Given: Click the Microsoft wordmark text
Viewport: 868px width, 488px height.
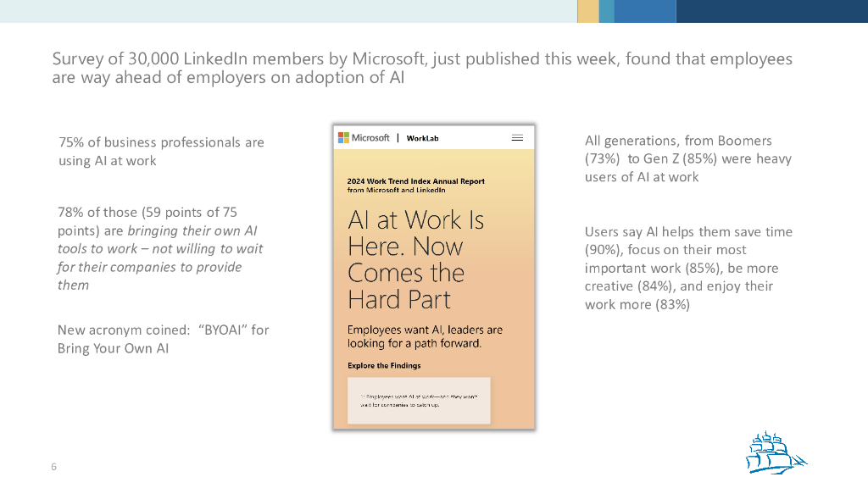Looking at the screenshot, I should (x=370, y=138).
